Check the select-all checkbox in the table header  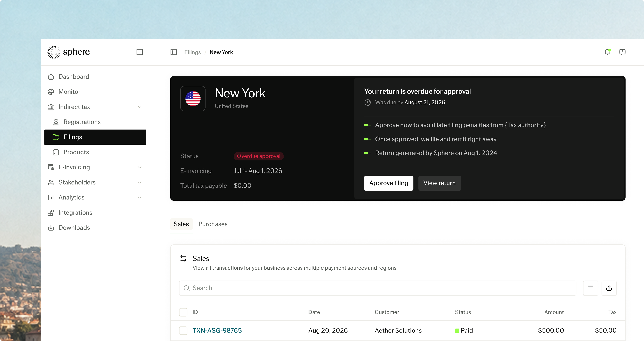[x=183, y=312]
